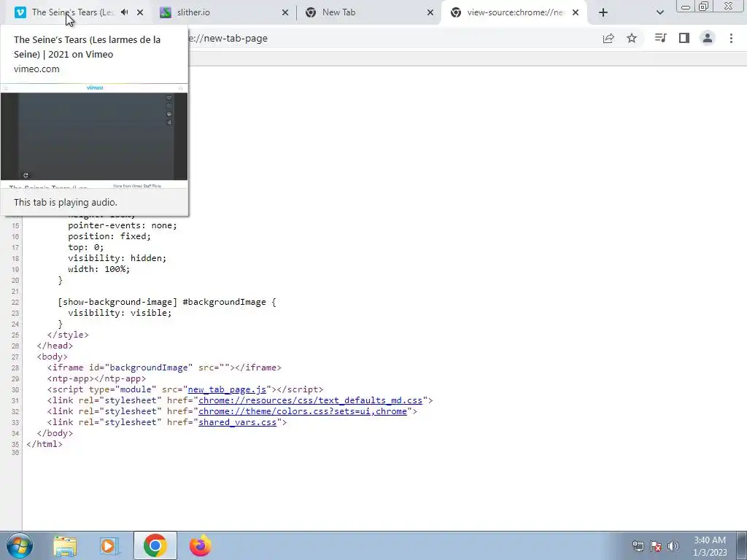Open the system volume speaker icon
747x560 pixels.
(x=673, y=546)
